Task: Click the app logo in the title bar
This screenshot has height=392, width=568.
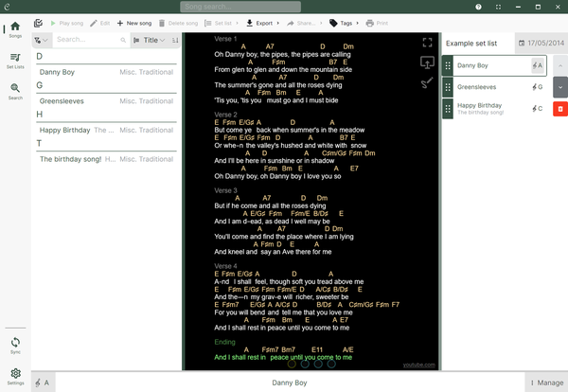Action: pyautogui.click(x=7, y=7)
